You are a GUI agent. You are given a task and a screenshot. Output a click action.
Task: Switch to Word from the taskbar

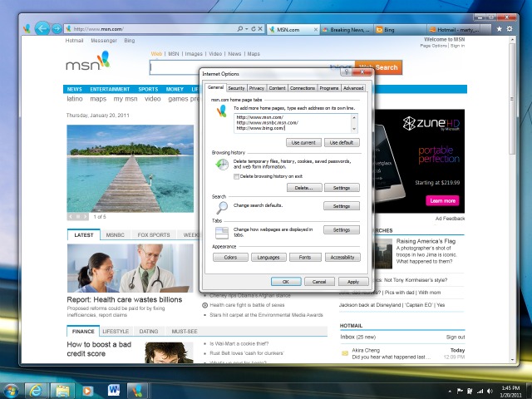113,391
